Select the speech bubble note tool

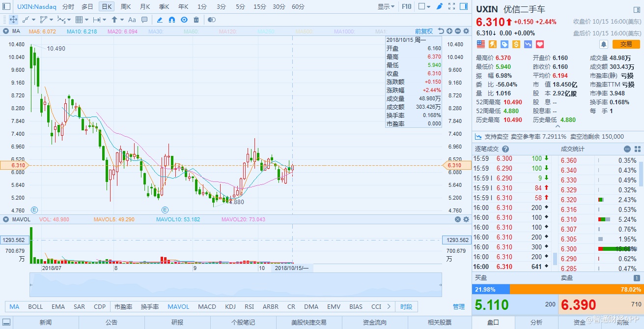pyautogui.click(x=144, y=20)
